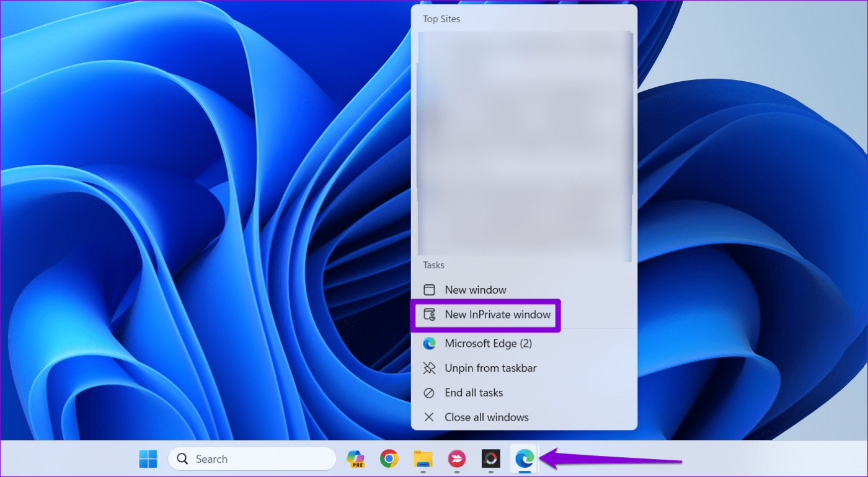
Task: Open the Windows Start menu
Action: click(x=148, y=459)
